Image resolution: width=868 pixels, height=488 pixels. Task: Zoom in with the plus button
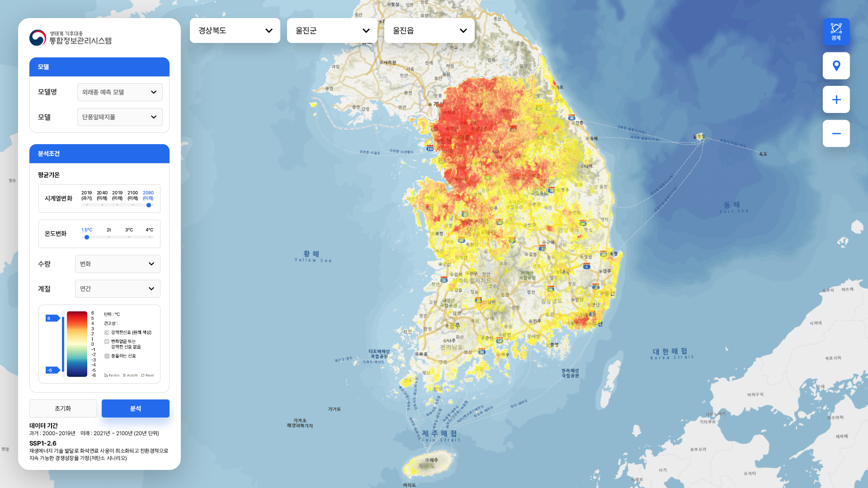tap(836, 99)
